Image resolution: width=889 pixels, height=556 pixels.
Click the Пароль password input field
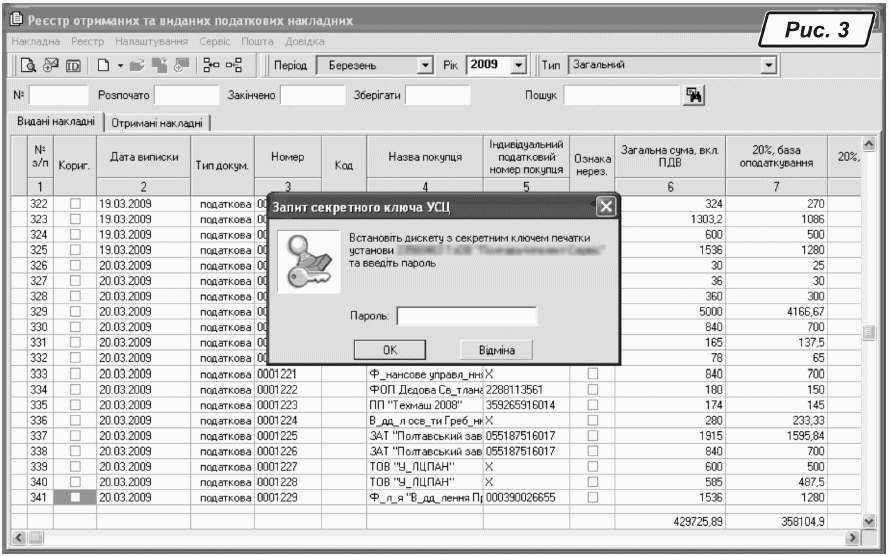point(467,317)
